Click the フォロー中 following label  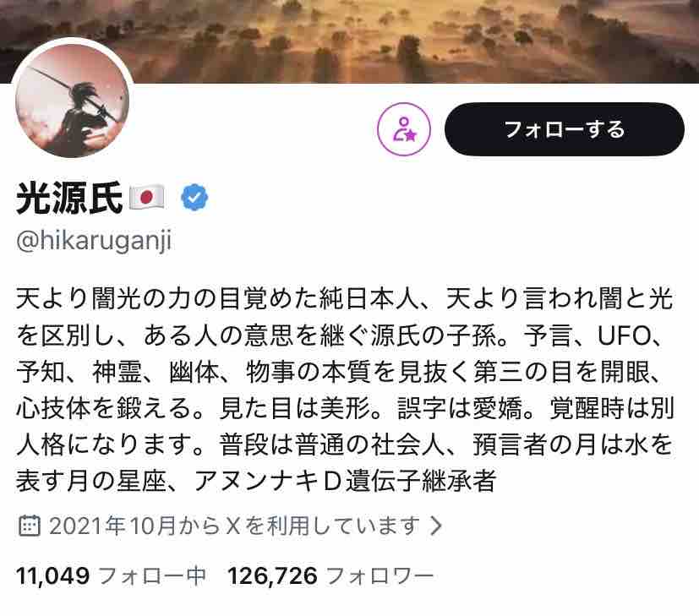click(x=152, y=576)
